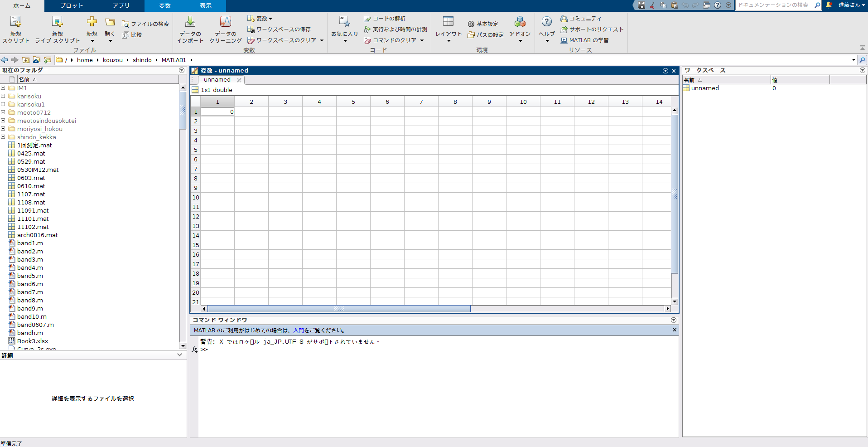Viewport: 868px width, 447px height.
Task: Save workspace with ワークスペースの保存
Action: coord(279,29)
